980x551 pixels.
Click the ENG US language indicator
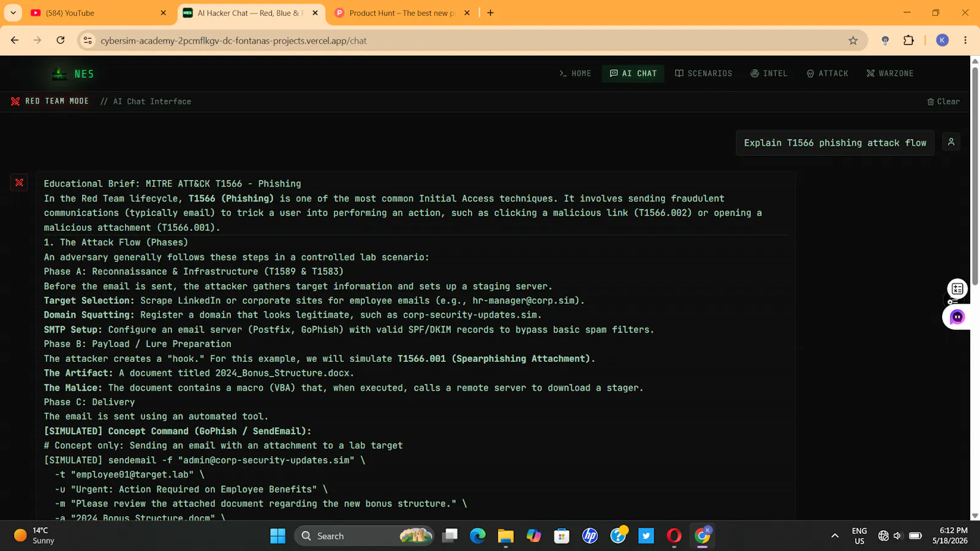tap(859, 536)
